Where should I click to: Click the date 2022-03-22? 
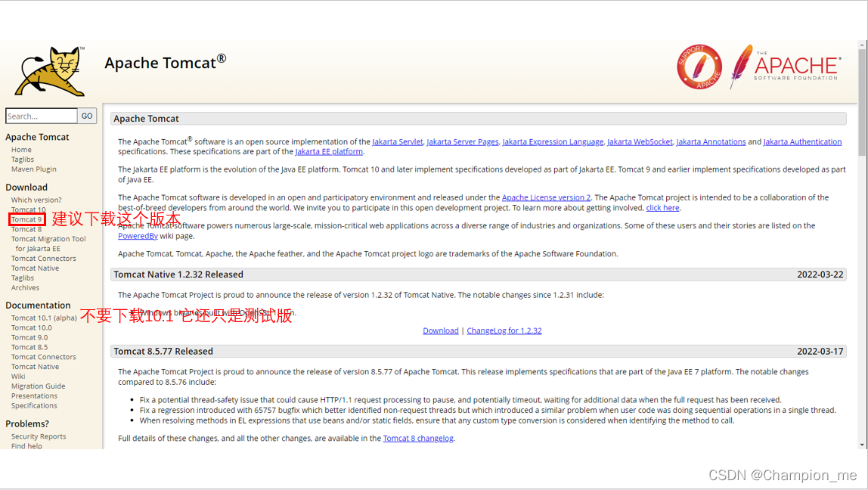tap(820, 274)
